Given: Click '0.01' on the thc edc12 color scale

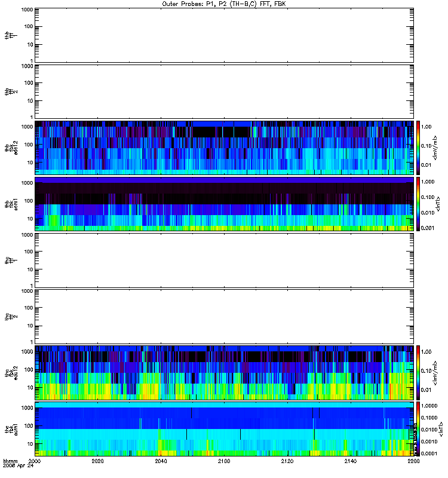Looking at the screenshot, I should click(x=426, y=390).
